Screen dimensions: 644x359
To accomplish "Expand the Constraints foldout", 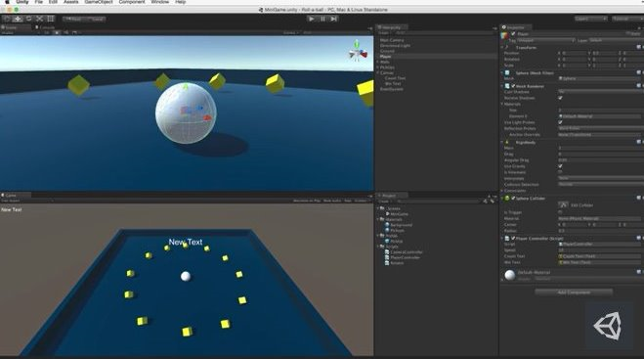I will click(502, 191).
